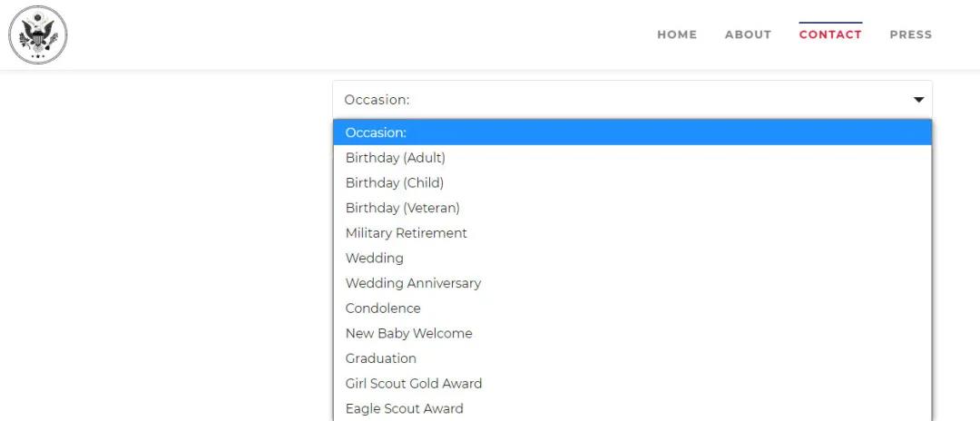Open the Press navigation tab
Image resolution: width=980 pixels, height=421 pixels.
pos(910,34)
